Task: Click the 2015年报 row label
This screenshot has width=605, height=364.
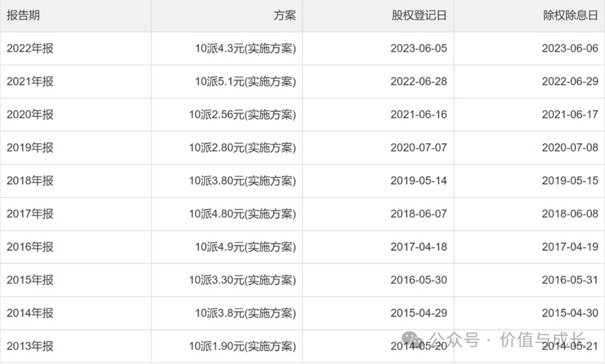Action: (30, 280)
